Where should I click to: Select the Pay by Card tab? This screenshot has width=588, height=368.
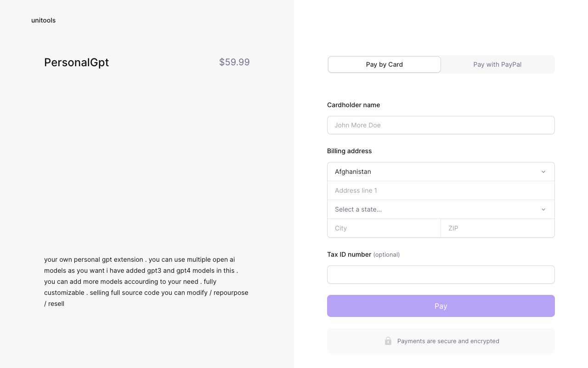tap(384, 64)
